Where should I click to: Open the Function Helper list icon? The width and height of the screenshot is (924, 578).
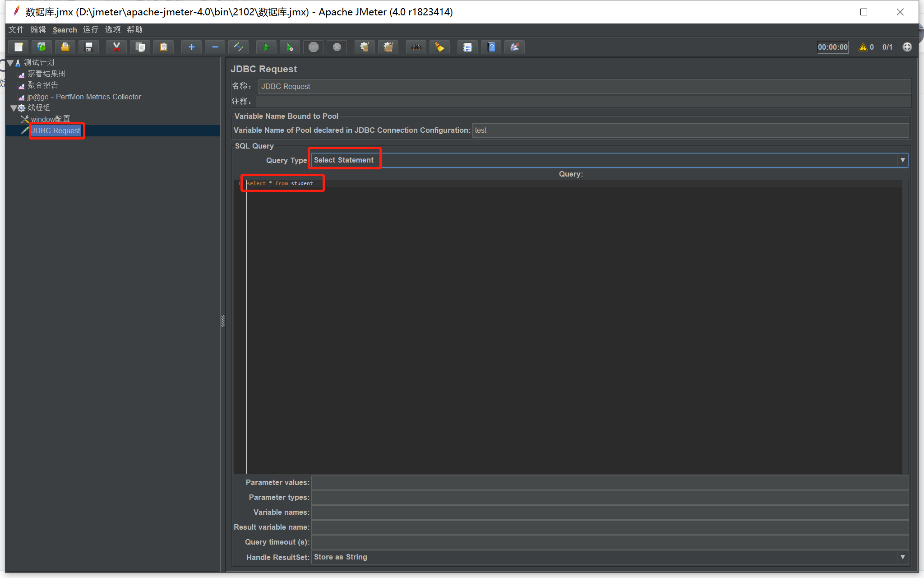coord(467,47)
